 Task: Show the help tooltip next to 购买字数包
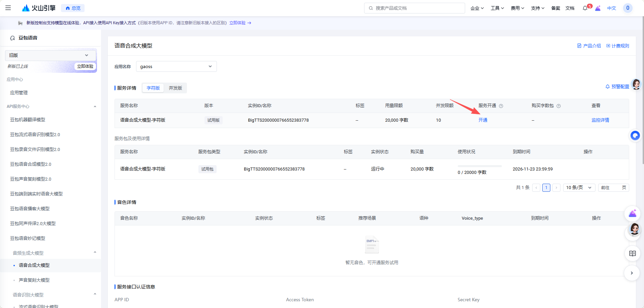558,106
